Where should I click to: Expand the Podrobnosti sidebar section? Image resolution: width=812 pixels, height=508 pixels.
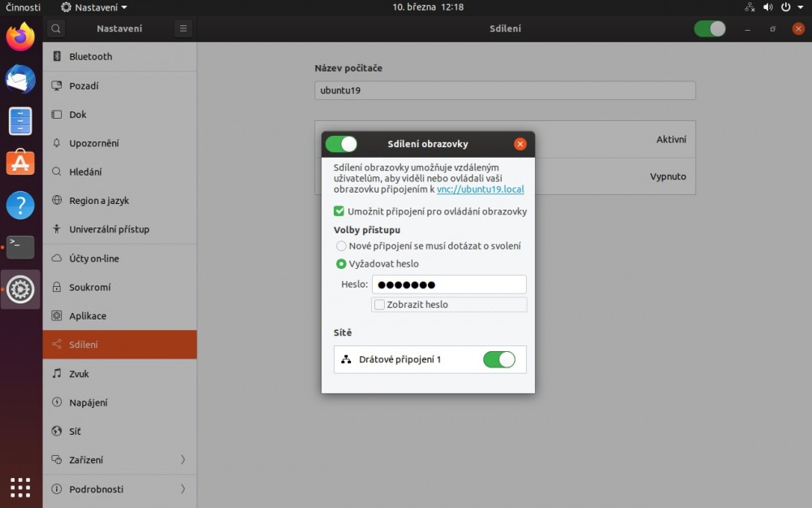[x=119, y=489]
